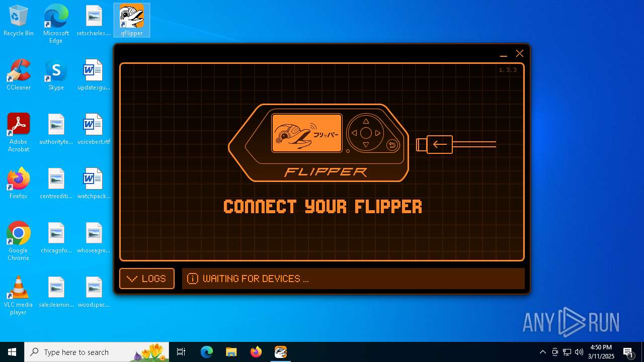Screen dimensions: 644x362
Task: Click the taskbar search box
Action: 97,352
